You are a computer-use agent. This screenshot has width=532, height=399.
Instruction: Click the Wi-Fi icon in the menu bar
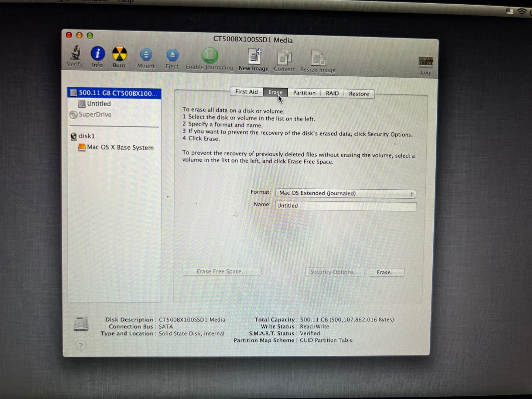pyautogui.click(x=522, y=12)
